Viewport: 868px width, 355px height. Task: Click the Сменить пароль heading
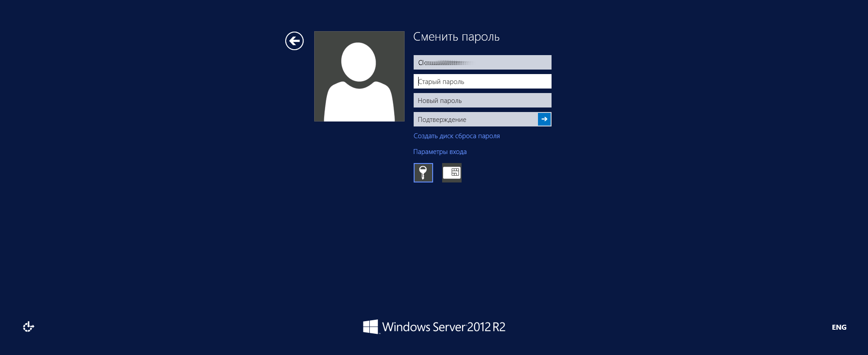[x=456, y=37]
